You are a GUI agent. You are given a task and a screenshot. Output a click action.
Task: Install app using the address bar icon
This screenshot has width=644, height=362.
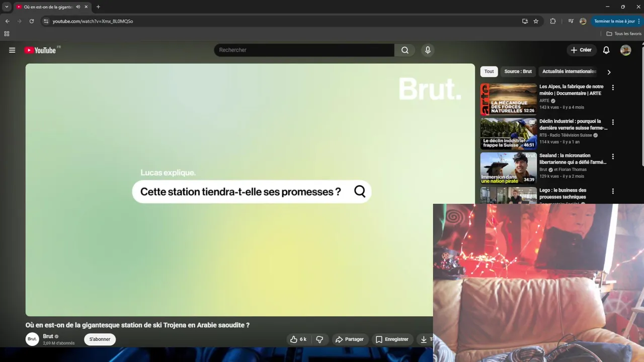pos(525,21)
